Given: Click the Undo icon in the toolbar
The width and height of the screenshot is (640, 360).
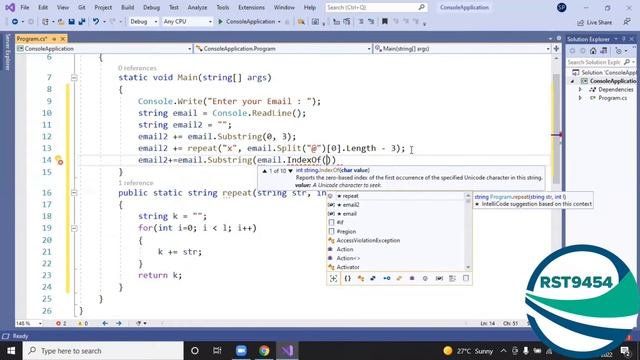Looking at the screenshot, I should click(96, 22).
